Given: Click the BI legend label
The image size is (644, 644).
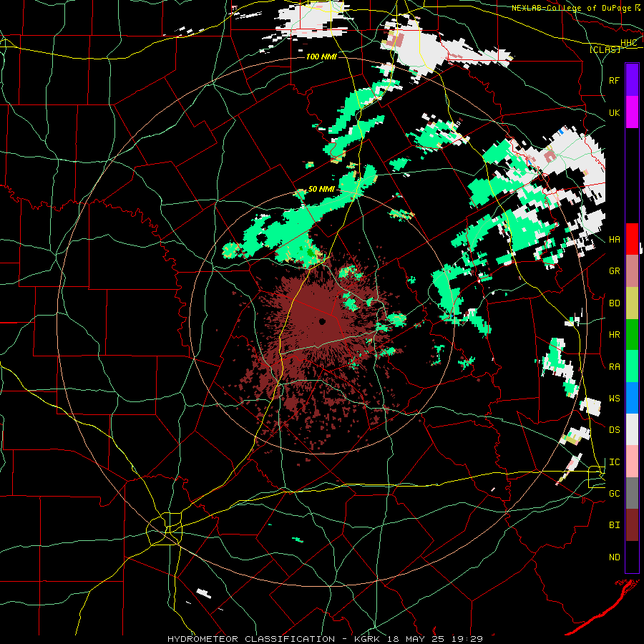Looking at the screenshot, I should click(x=614, y=525).
